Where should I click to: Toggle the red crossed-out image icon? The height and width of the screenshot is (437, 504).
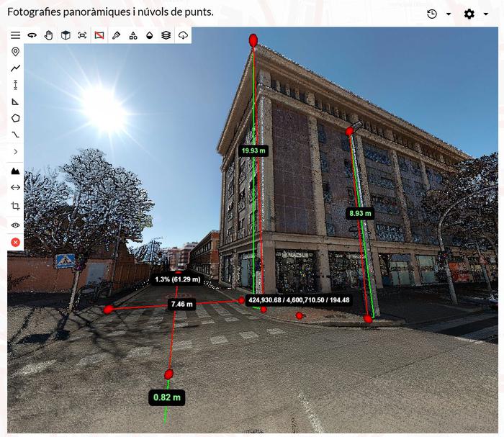99,35
